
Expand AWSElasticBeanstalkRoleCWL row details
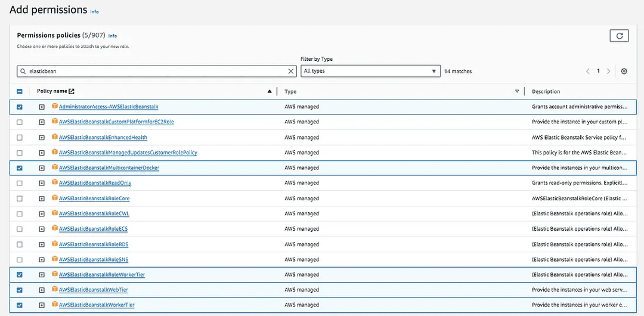[x=42, y=213]
